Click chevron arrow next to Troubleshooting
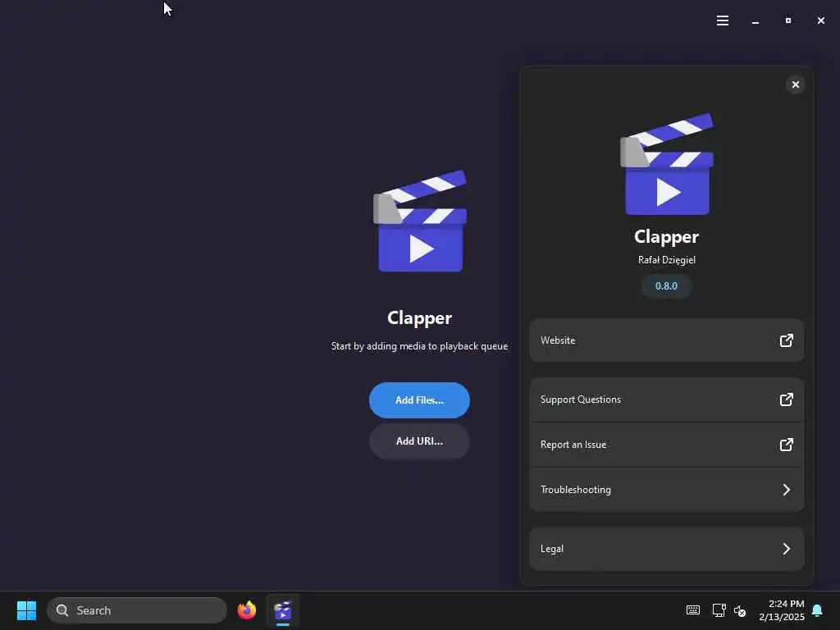The height and width of the screenshot is (630, 840). (x=786, y=490)
